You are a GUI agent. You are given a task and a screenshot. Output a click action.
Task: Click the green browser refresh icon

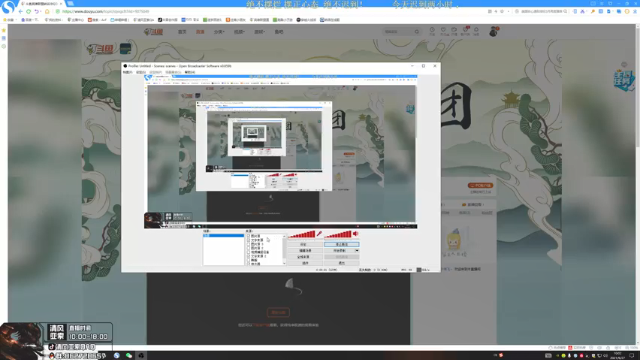click(29, 11)
